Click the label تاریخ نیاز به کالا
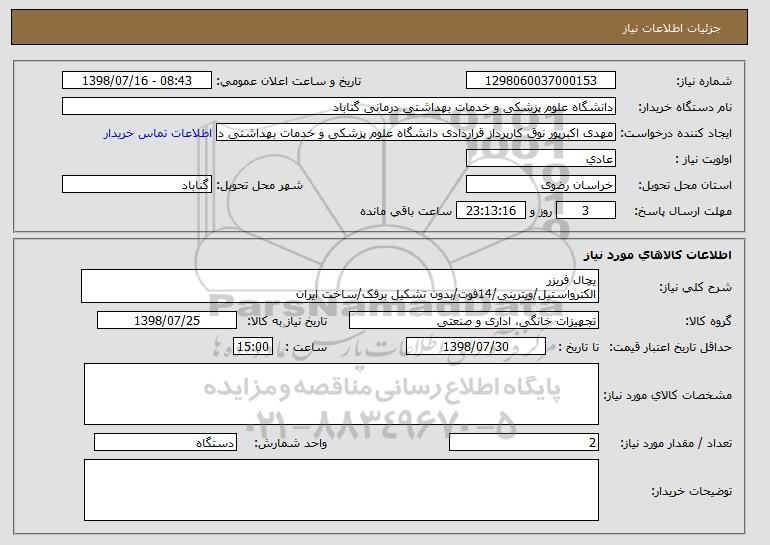The width and height of the screenshot is (770, 545). 287,321
